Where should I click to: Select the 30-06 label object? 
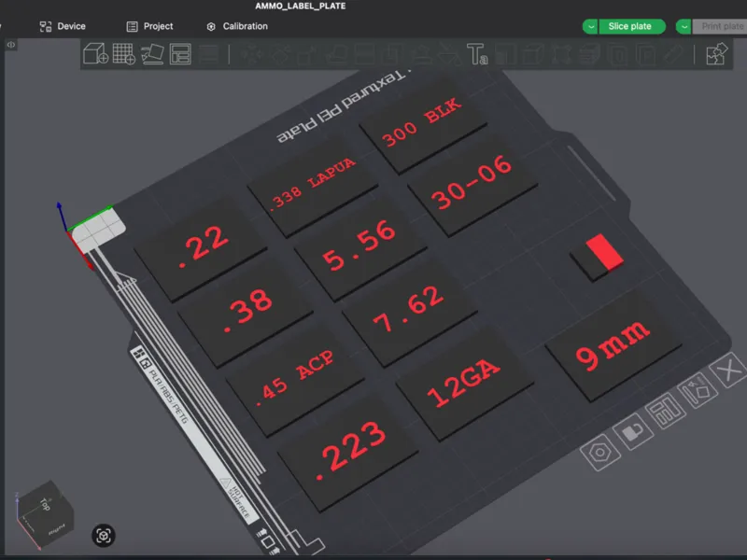pyautogui.click(x=472, y=184)
